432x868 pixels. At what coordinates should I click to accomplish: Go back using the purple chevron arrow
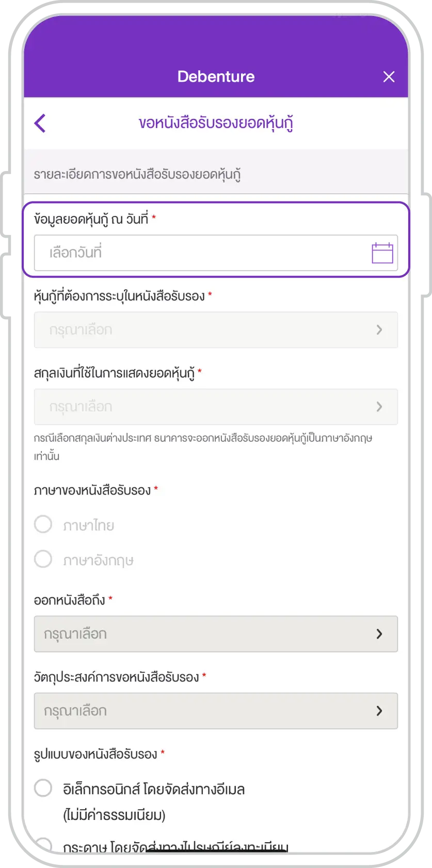click(x=40, y=123)
